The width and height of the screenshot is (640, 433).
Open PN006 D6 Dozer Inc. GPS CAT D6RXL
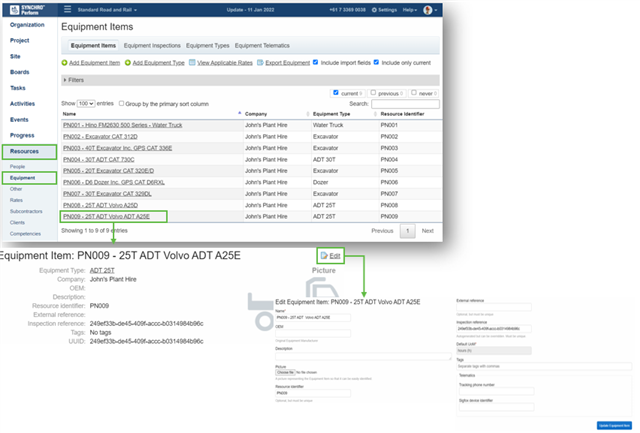coord(114,182)
